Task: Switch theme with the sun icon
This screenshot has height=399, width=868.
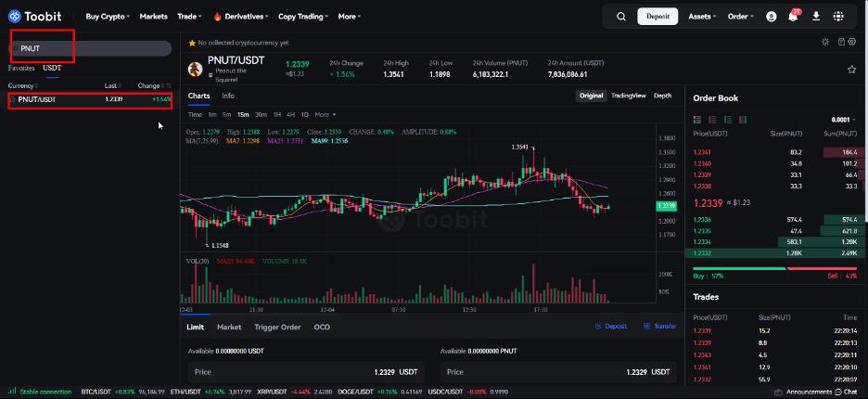Action: (825, 42)
